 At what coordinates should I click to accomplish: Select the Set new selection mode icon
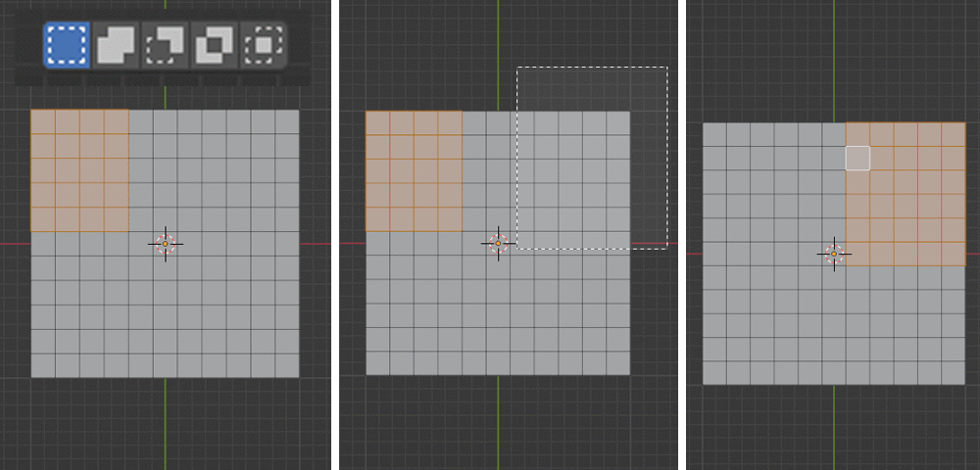(67, 45)
